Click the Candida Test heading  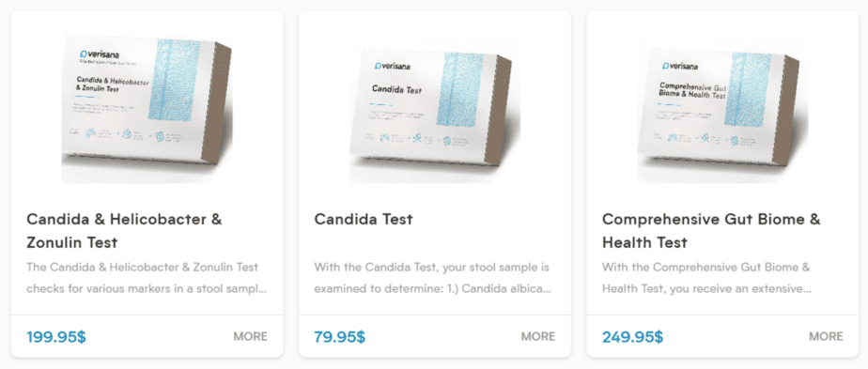coord(364,219)
